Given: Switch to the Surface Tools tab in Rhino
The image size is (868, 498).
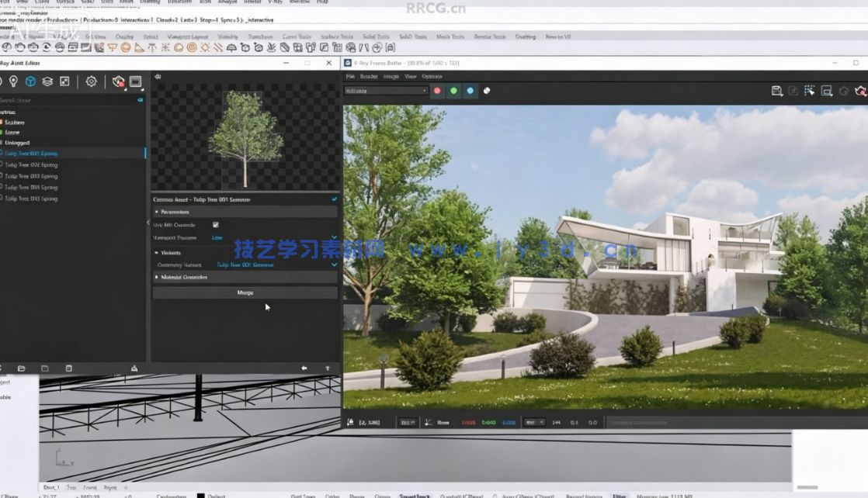Looking at the screenshot, I should (x=337, y=36).
